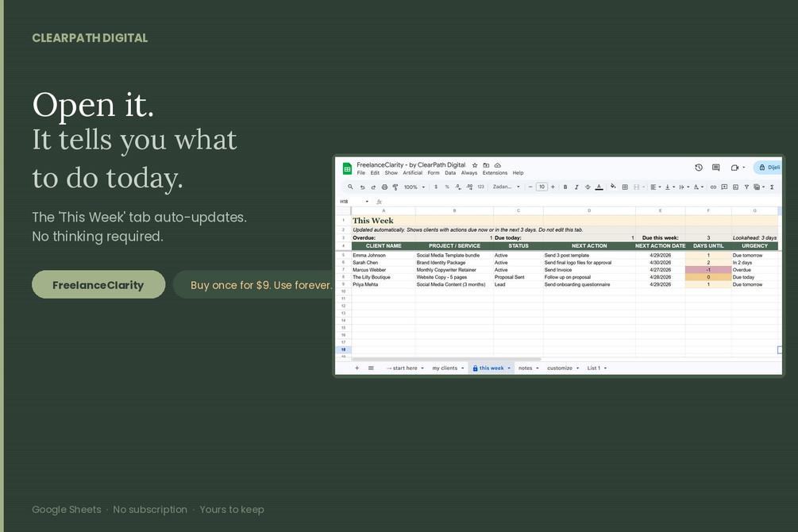Toggle strikethrough formatting
798x532 pixels.
click(x=588, y=187)
